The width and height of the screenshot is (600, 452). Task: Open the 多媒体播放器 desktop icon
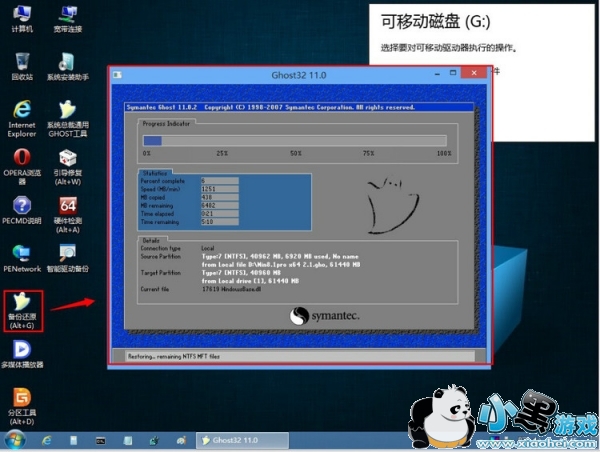pyautogui.click(x=22, y=354)
